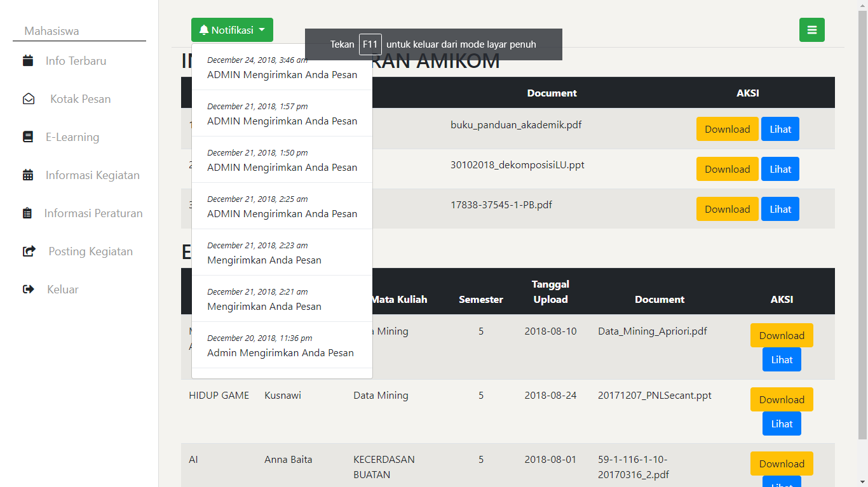The image size is (868, 487).
Task: Click the notification from December 20, 11:36 pm
Action: 281,345
